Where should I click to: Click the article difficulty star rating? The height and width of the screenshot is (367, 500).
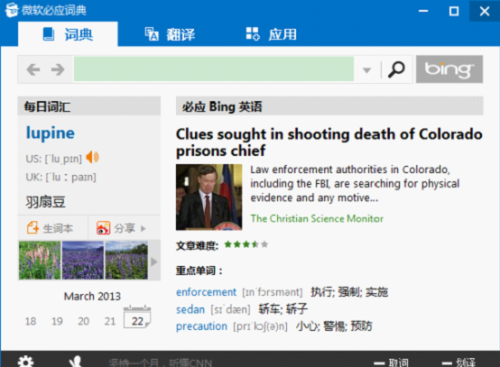[x=246, y=245]
